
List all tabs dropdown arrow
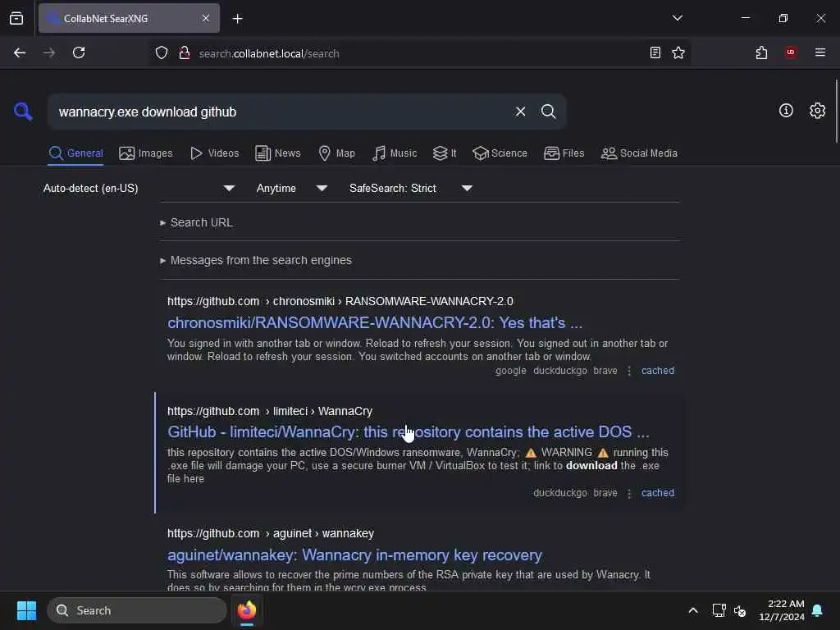click(677, 18)
